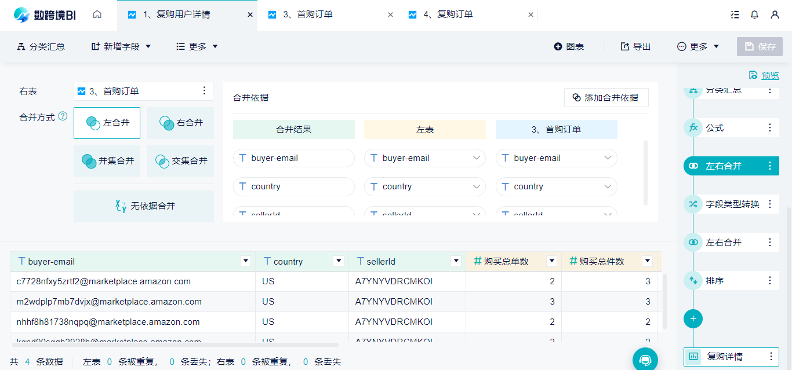Click the data table horizontal scrollbar
The width and height of the screenshot is (792, 370).
174,345
